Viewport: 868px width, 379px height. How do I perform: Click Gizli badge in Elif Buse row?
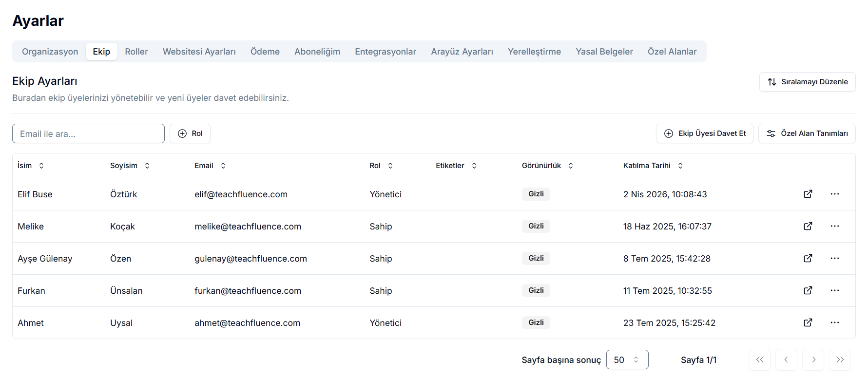tap(536, 194)
